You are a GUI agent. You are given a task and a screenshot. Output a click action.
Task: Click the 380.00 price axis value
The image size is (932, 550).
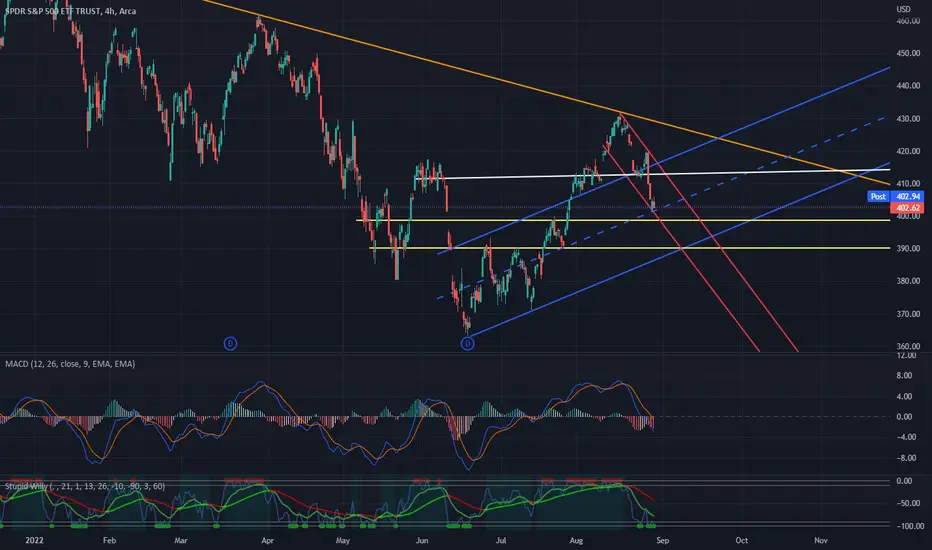pos(908,281)
